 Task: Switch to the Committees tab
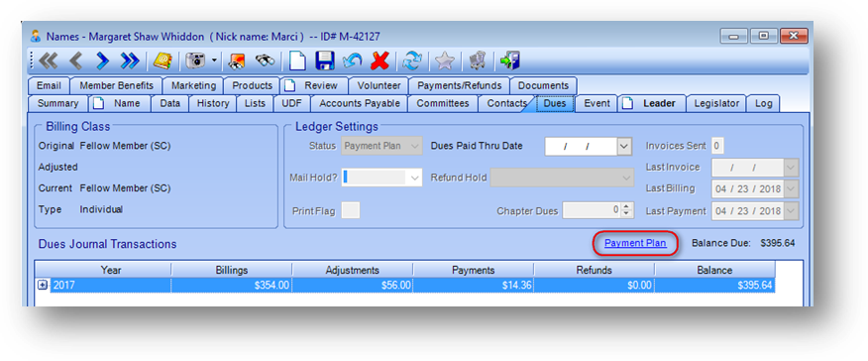coord(443,103)
